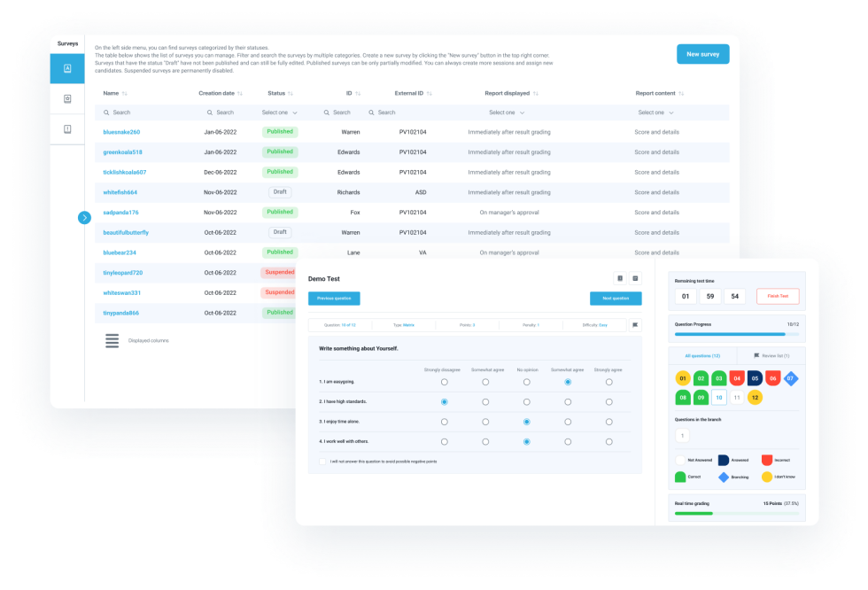The image size is (868, 590).
Task: Click the flag icon beside Difficulty
Action: [634, 325]
